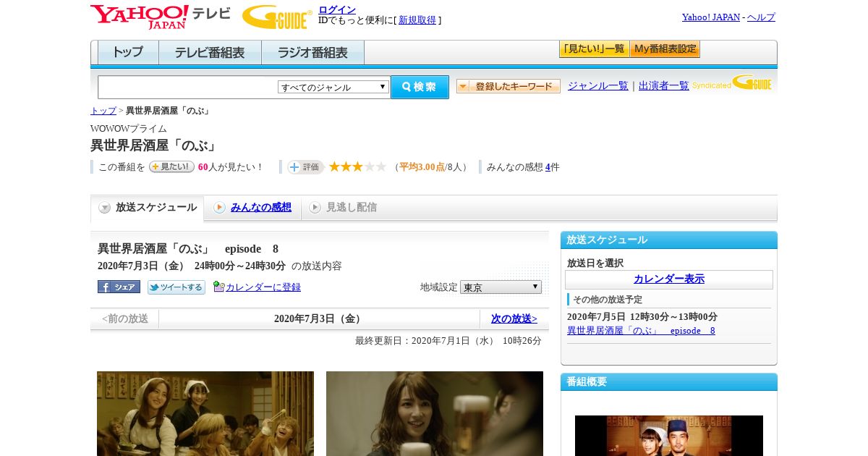
Task: Select the 放送スケジュール tab
Action: [x=148, y=208]
